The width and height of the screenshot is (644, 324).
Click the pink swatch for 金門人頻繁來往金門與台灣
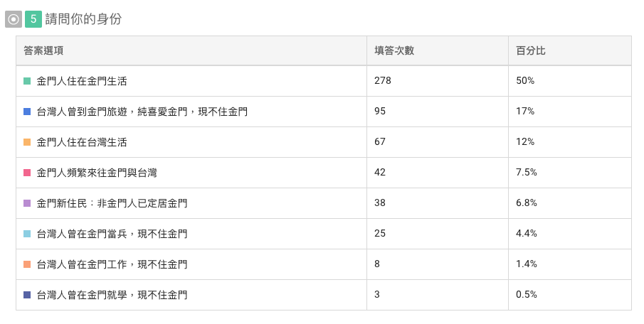click(27, 173)
